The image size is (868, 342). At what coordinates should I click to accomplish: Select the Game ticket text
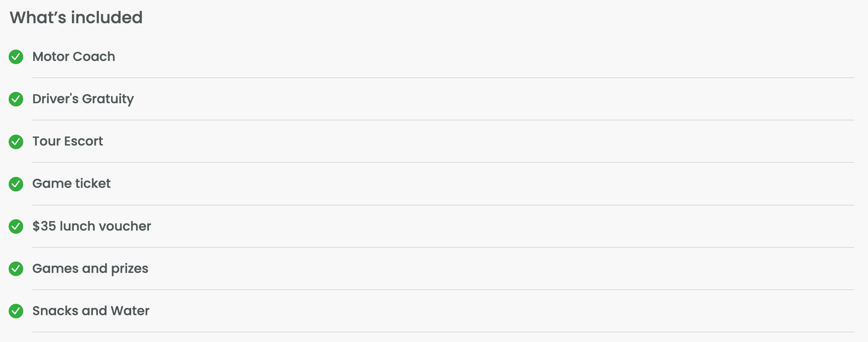(71, 183)
